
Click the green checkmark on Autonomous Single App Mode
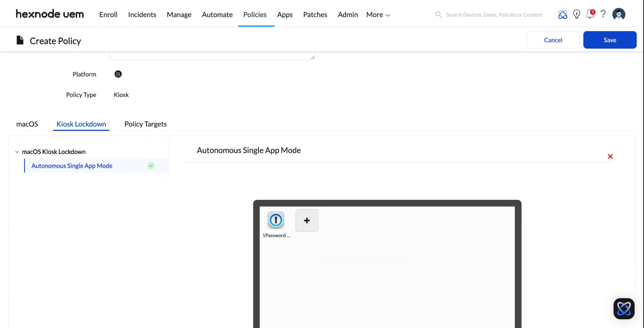[151, 166]
